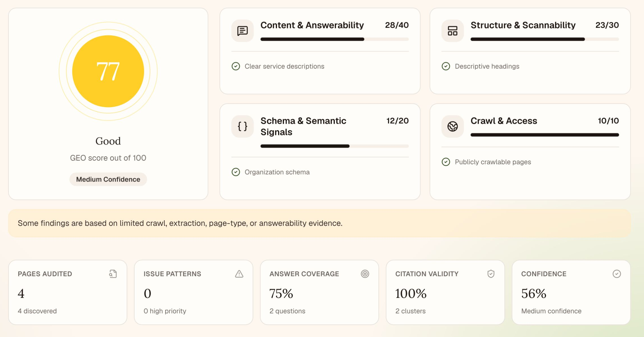Click the Issue Patterns warning triangle icon
644x337 pixels.
pos(239,274)
